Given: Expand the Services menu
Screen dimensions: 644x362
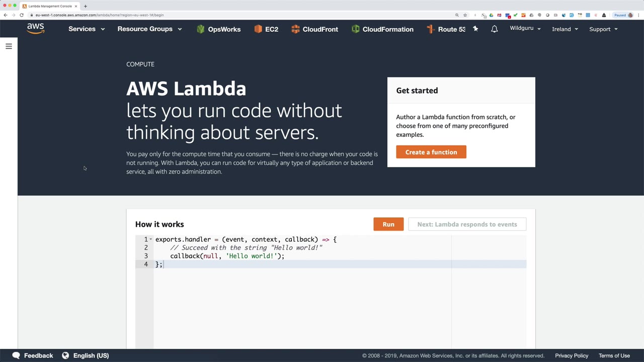Looking at the screenshot, I should click(87, 29).
